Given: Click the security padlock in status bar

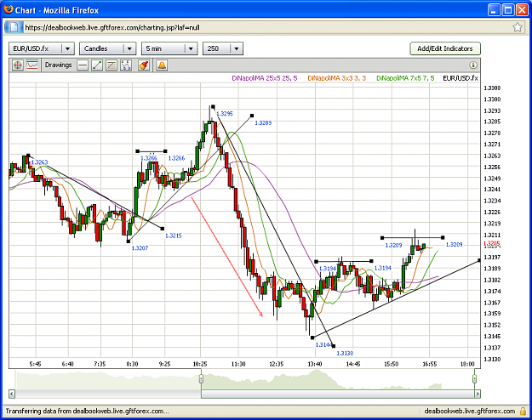Looking at the screenshot, I should coord(523,411).
